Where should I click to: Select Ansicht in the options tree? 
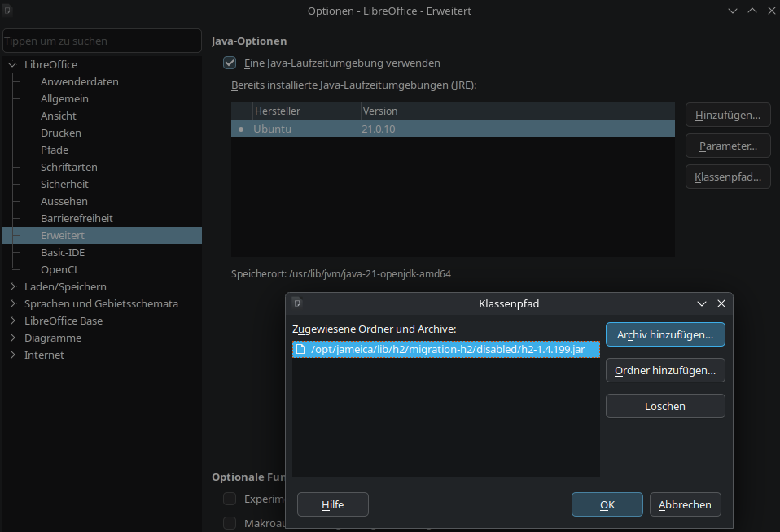[x=59, y=116]
